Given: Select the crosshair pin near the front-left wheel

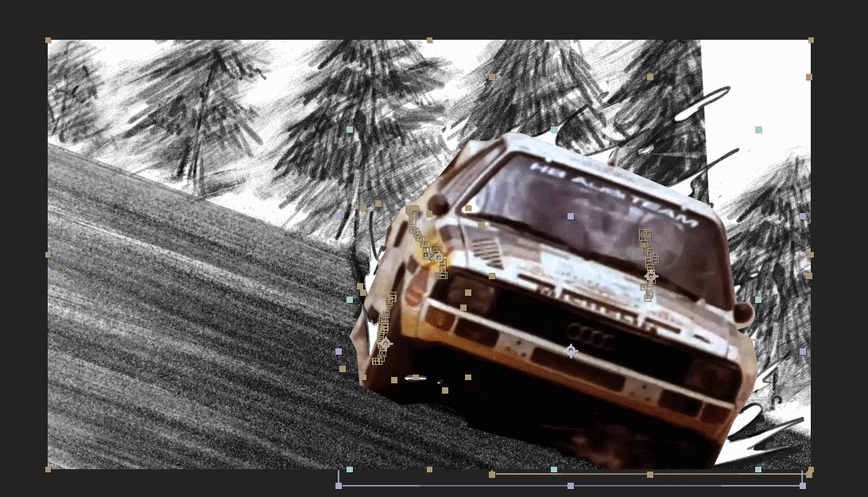Looking at the screenshot, I should click(386, 344).
